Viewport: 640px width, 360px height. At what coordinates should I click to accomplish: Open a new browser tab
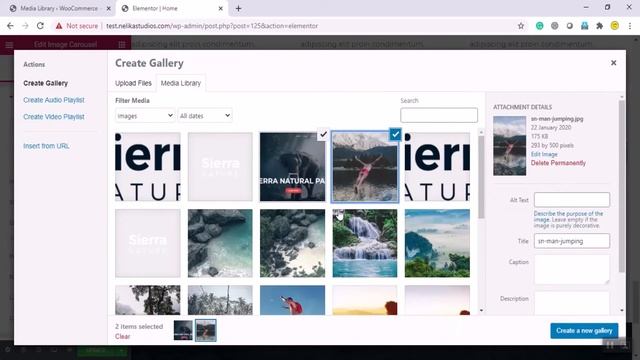pyautogui.click(x=238, y=8)
